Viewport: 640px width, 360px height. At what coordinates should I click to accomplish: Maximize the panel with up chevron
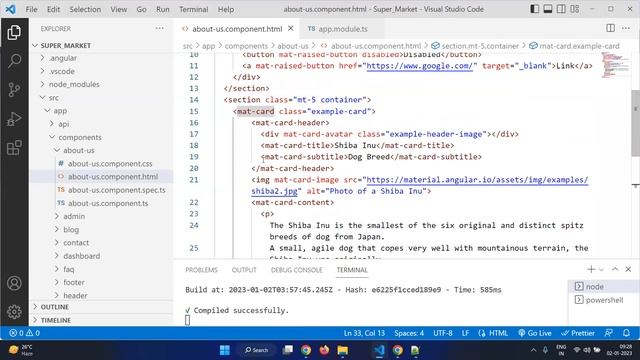pos(615,269)
